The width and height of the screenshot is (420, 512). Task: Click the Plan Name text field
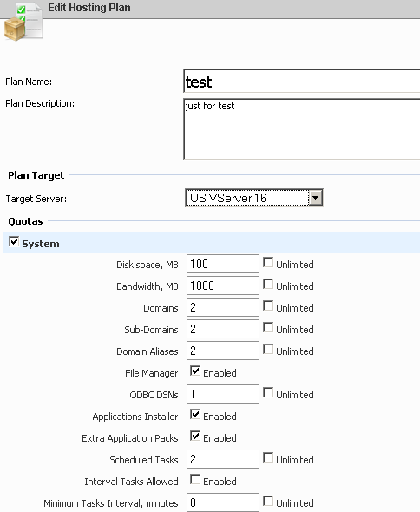pyautogui.click(x=302, y=82)
